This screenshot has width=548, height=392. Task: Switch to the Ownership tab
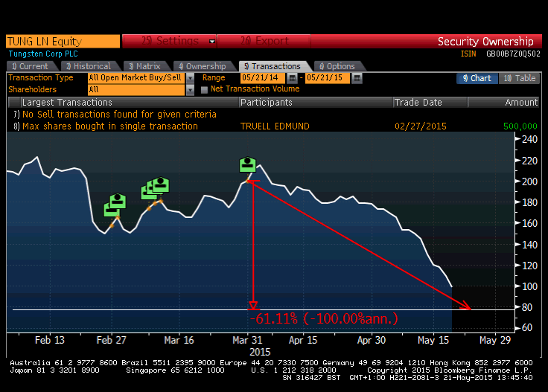point(203,66)
